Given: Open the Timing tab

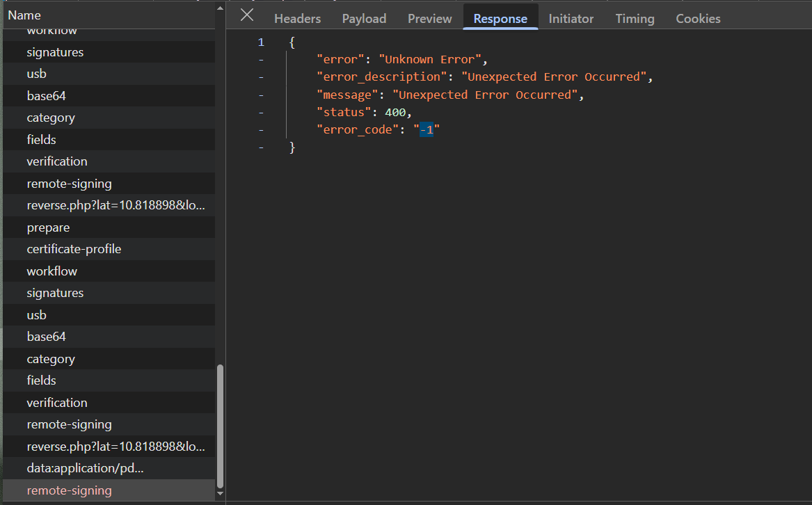Looking at the screenshot, I should [x=635, y=19].
